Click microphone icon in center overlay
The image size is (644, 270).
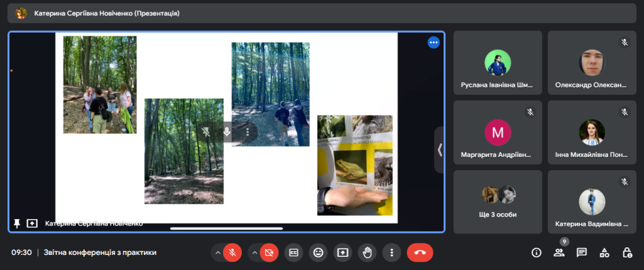[x=227, y=132]
